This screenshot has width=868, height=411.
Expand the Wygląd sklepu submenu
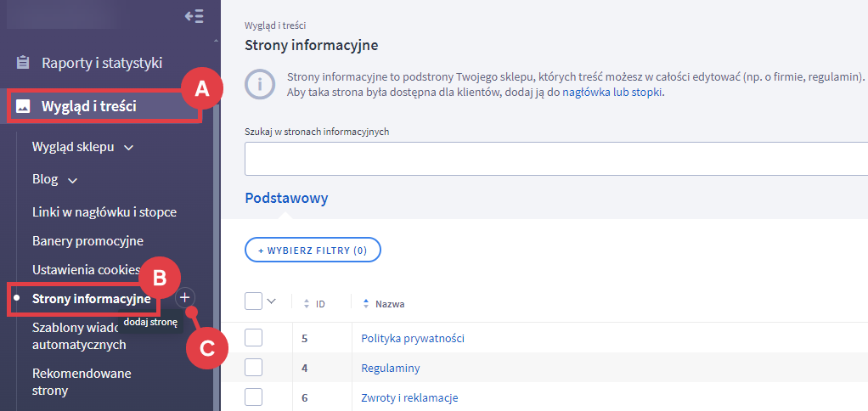[x=129, y=148]
